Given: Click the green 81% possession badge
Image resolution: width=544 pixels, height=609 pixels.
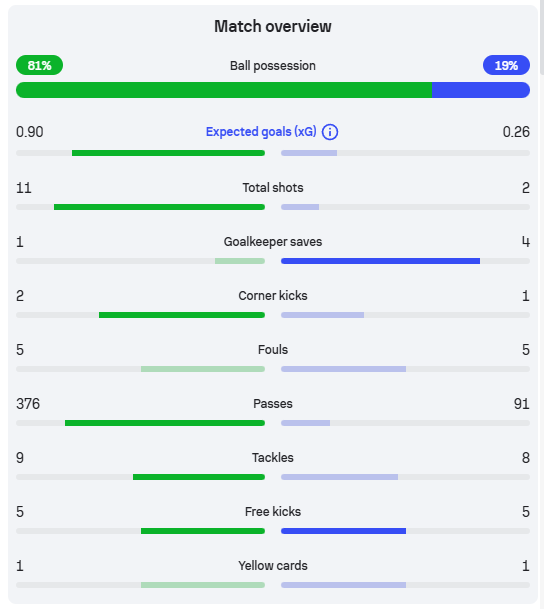Looking at the screenshot, I should [x=40, y=65].
